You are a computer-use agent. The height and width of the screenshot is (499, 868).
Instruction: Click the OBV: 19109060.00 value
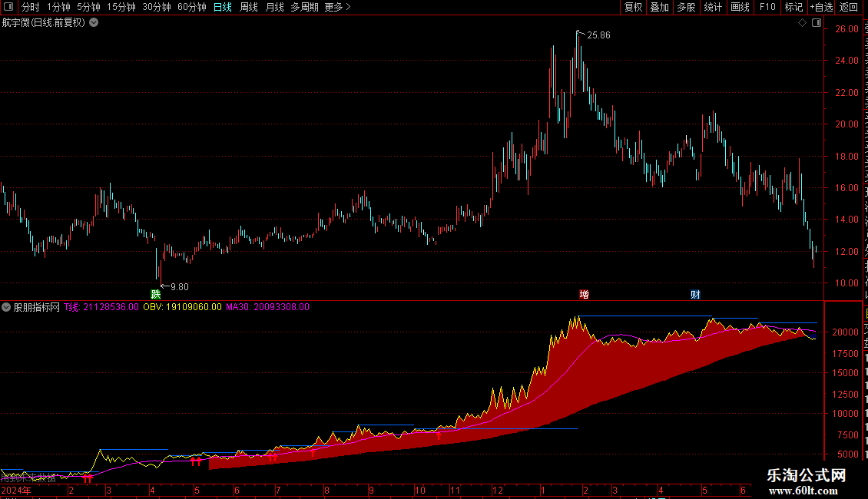point(182,307)
